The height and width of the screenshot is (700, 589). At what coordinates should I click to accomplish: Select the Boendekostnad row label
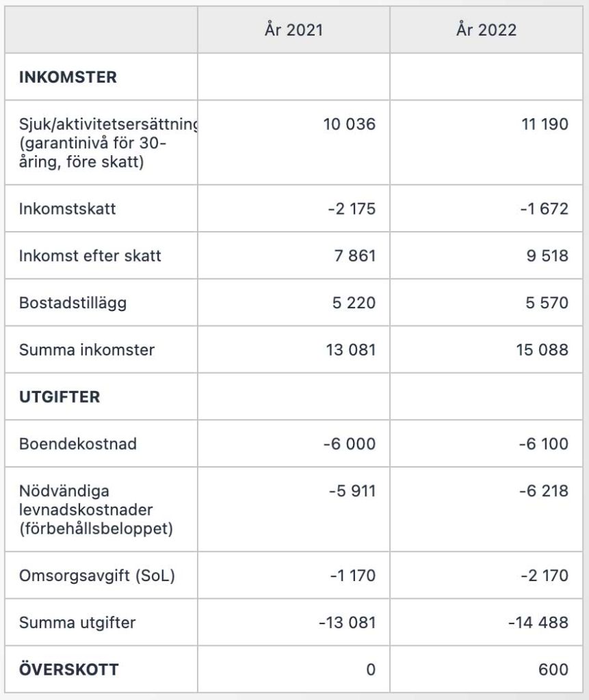[78, 444]
